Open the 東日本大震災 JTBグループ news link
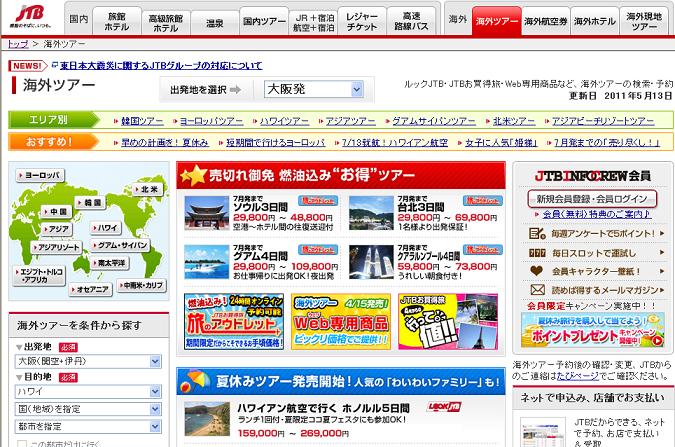The width and height of the screenshot is (675, 447). [161, 65]
